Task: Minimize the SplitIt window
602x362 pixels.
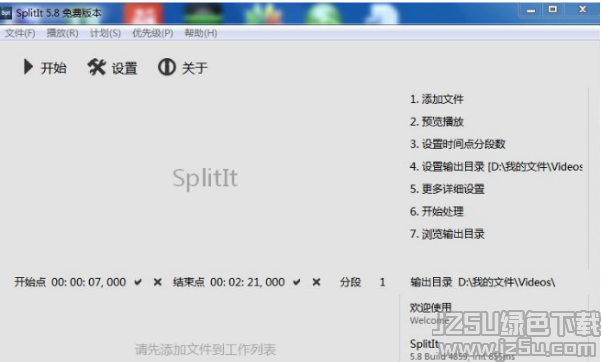Action: [x=531, y=10]
